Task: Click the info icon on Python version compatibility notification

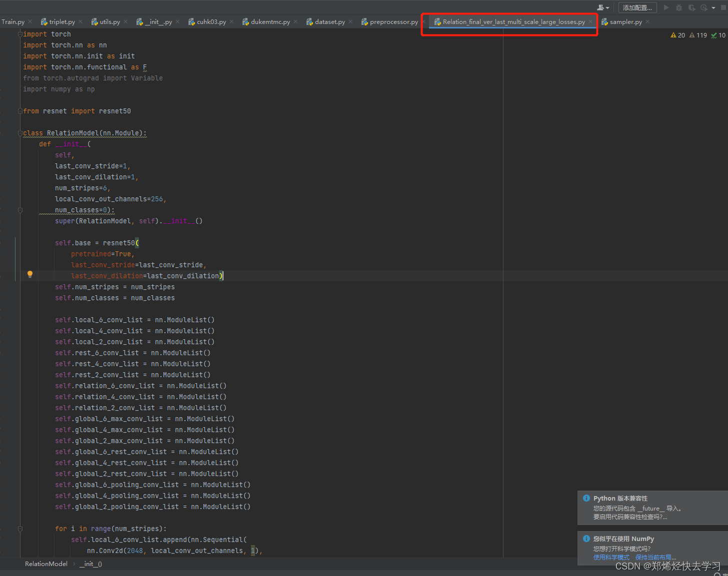Action: coord(586,498)
